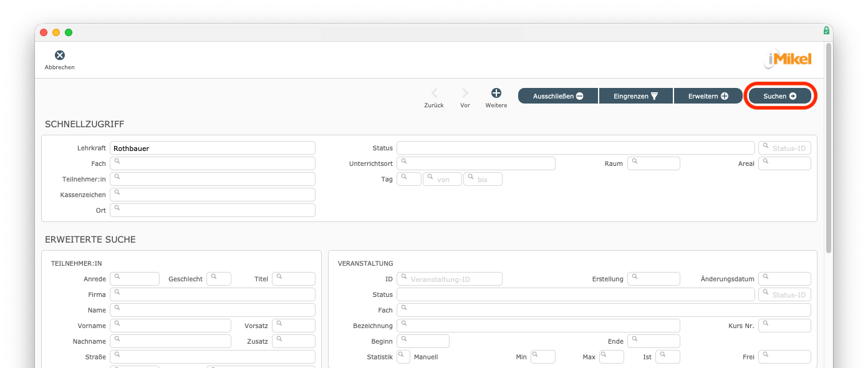Click the Statistik field beside Manuell
The width and height of the screenshot is (868, 368).
click(403, 357)
